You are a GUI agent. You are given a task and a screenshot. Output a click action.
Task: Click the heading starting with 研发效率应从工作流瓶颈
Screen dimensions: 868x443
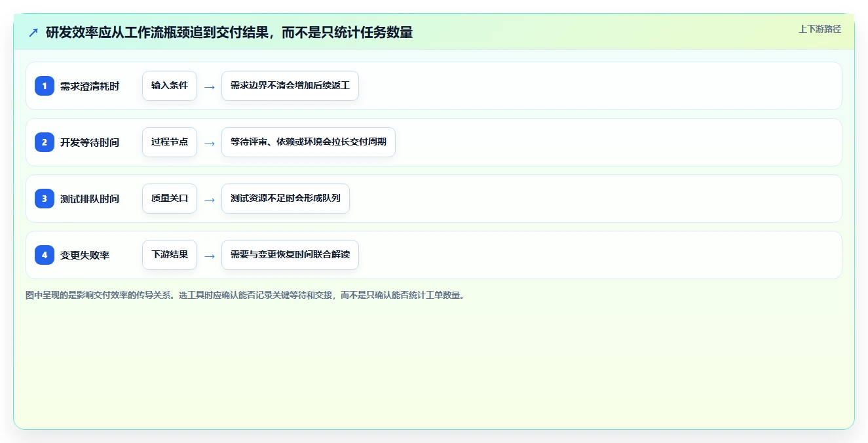(x=229, y=32)
